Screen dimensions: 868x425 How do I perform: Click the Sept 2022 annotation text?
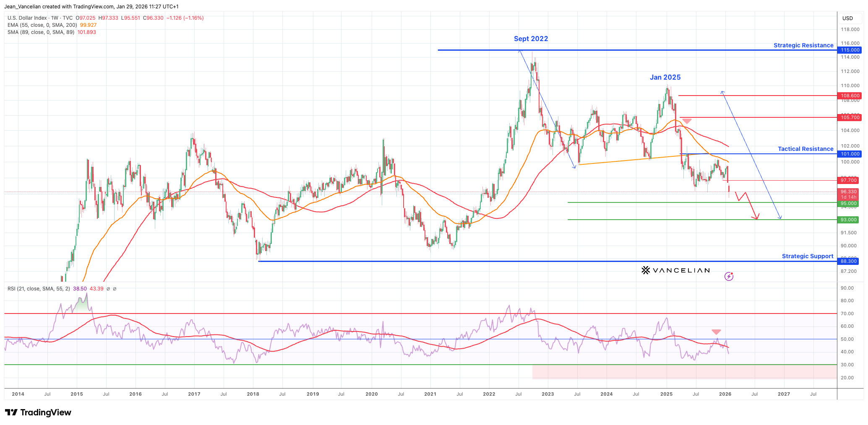[x=531, y=39]
